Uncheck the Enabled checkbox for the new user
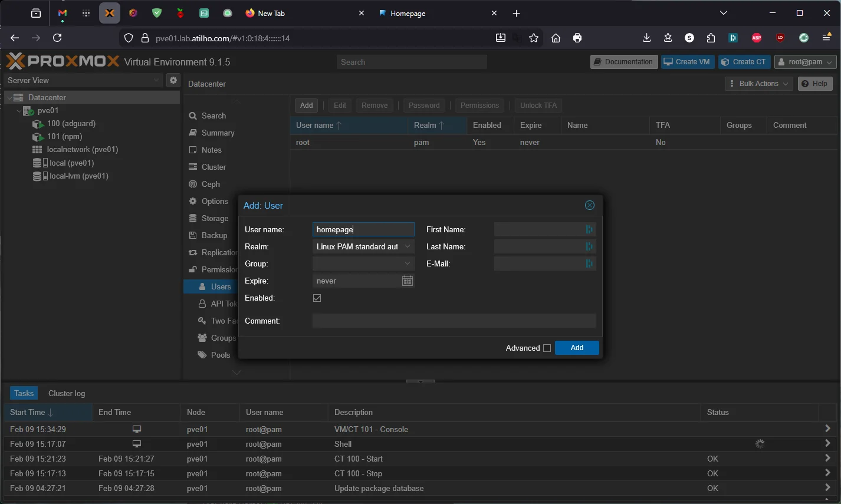Image resolution: width=841 pixels, height=504 pixels. point(317,298)
